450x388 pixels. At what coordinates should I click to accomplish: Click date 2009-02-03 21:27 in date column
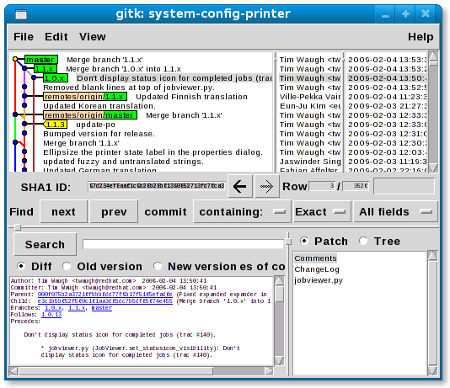coord(387,106)
